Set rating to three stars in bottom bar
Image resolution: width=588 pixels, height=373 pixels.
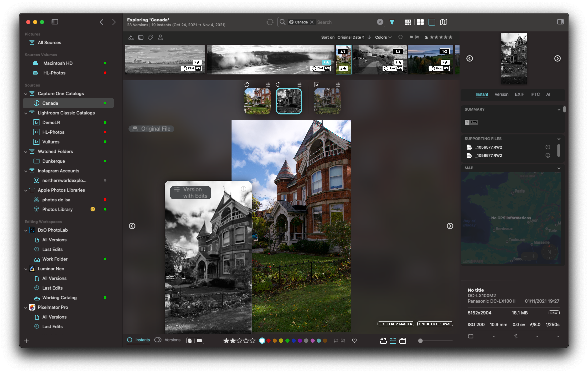tap(240, 341)
